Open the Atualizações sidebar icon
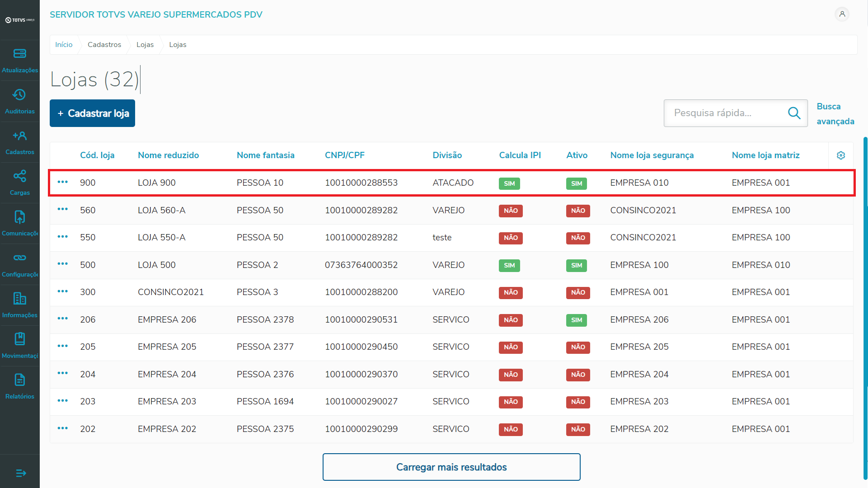The height and width of the screenshot is (488, 868). [20, 54]
